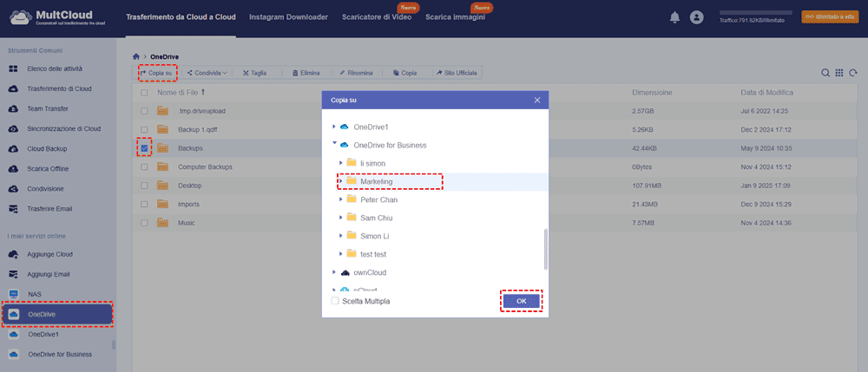Sort by Data di Modifica column

pos(767,92)
